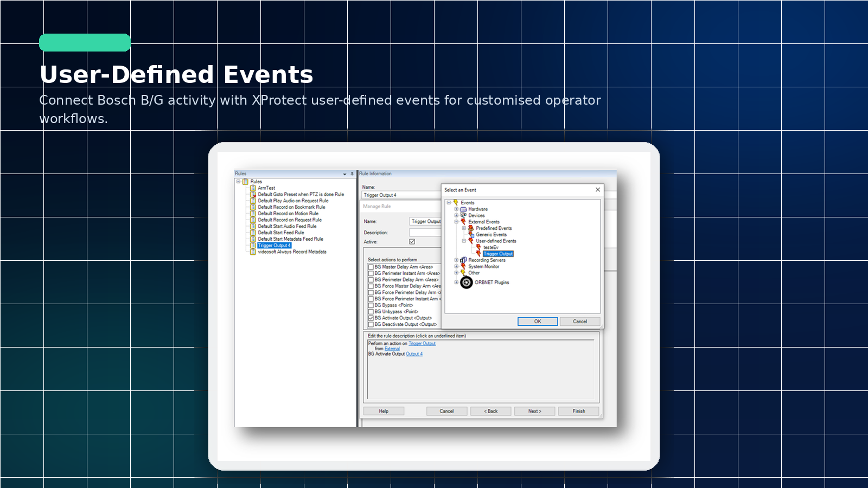Check BG Perimeter Instant Arm action

(x=371, y=273)
